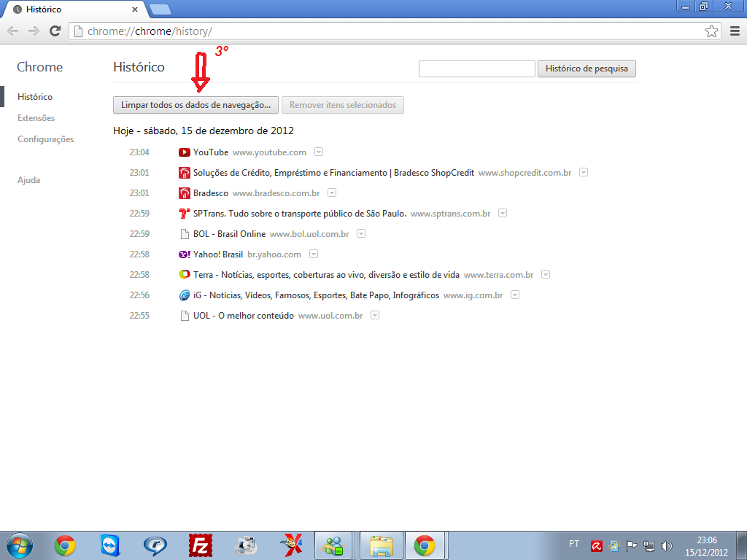
Task: Open the network tray icon
Action: (649, 546)
